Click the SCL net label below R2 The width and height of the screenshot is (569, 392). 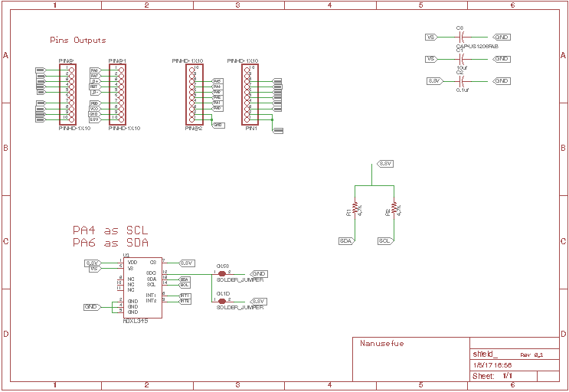coord(385,240)
